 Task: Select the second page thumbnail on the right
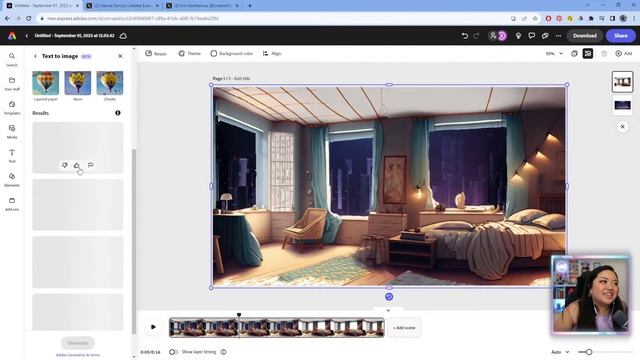[x=622, y=105]
